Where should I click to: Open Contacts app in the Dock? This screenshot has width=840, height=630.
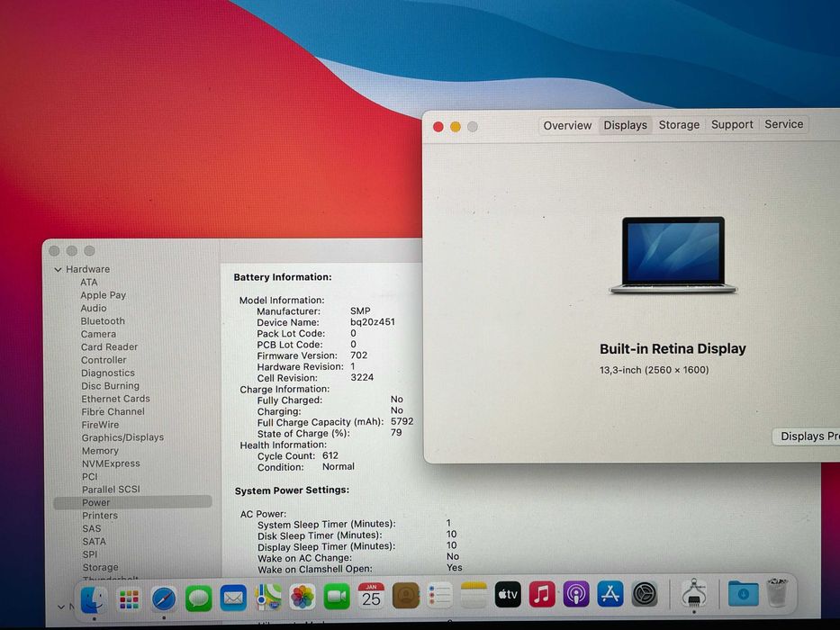(x=405, y=595)
